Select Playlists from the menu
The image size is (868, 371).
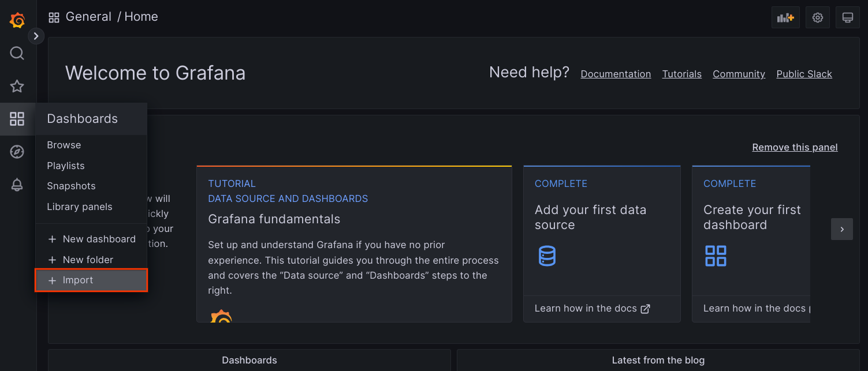[65, 166]
